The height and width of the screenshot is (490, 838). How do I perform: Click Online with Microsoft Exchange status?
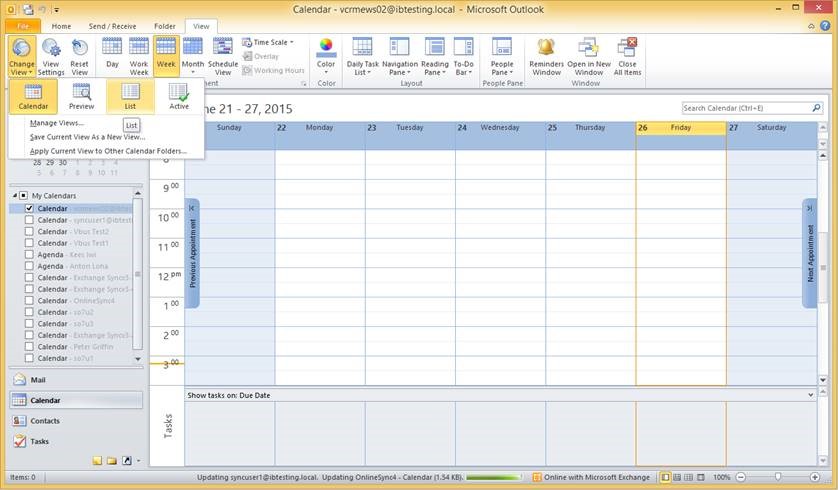[x=592, y=477]
